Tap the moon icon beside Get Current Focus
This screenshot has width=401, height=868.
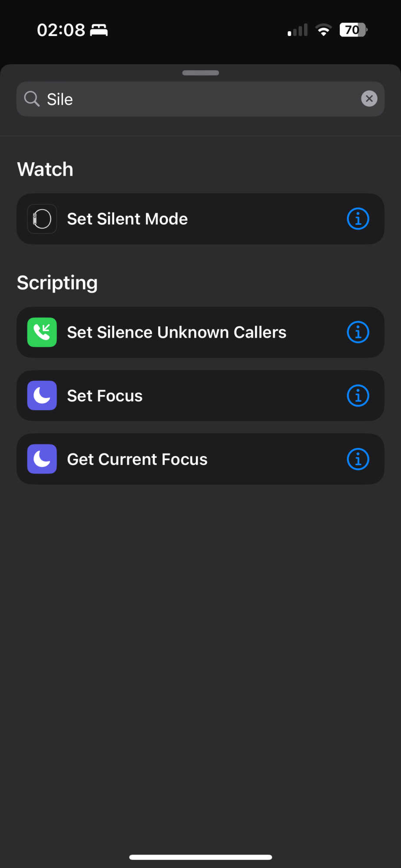(42, 459)
